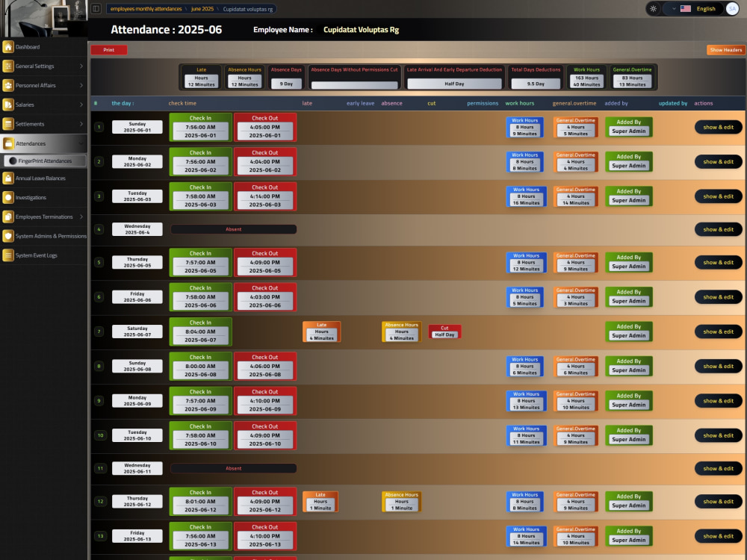747x560 pixels.
Task: Click the Show Headers button
Action: (725, 50)
